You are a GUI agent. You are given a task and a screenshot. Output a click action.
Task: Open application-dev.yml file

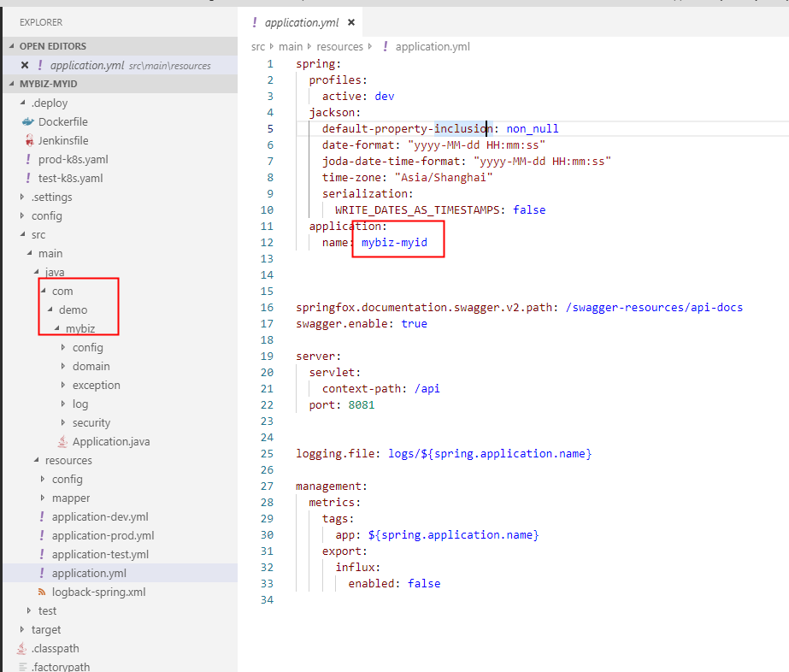100,516
